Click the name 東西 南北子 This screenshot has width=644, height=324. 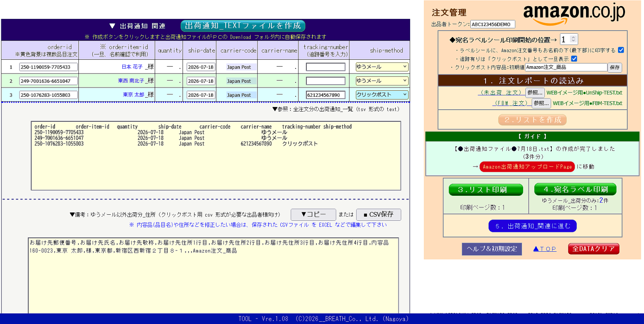[131, 81]
